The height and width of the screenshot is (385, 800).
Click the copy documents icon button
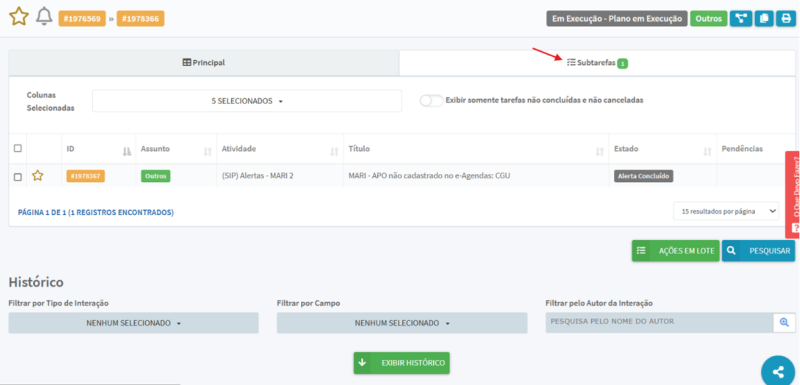[x=764, y=19]
